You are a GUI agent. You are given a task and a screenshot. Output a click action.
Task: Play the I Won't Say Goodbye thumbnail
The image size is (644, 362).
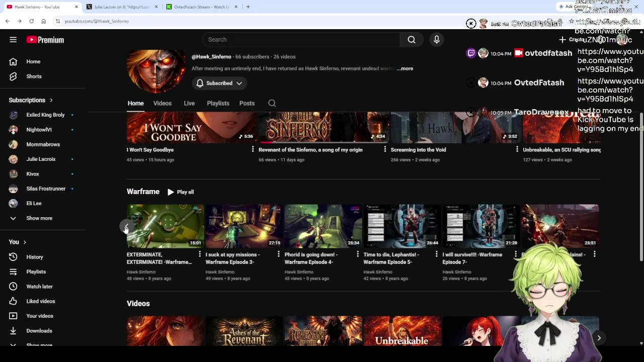(x=192, y=127)
